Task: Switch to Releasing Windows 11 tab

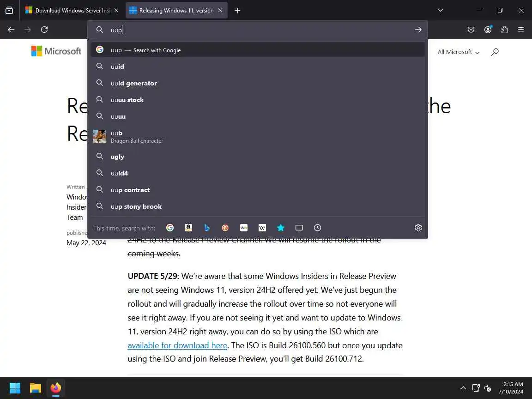Action: tap(176, 11)
